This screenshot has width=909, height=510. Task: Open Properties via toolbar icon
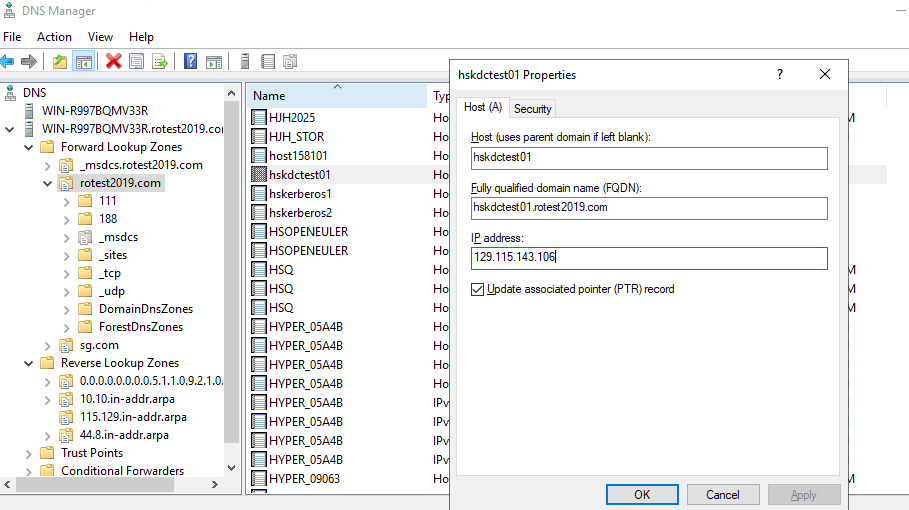(136, 61)
